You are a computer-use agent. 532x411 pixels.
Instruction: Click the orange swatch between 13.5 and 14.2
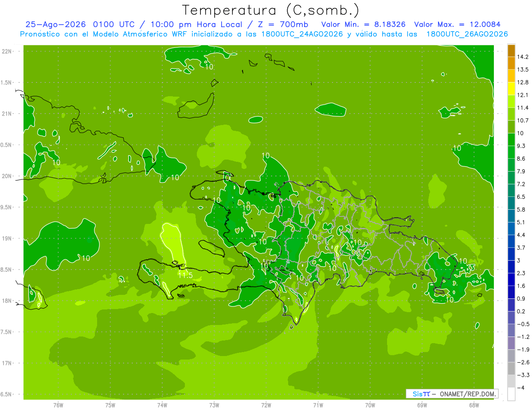point(511,63)
